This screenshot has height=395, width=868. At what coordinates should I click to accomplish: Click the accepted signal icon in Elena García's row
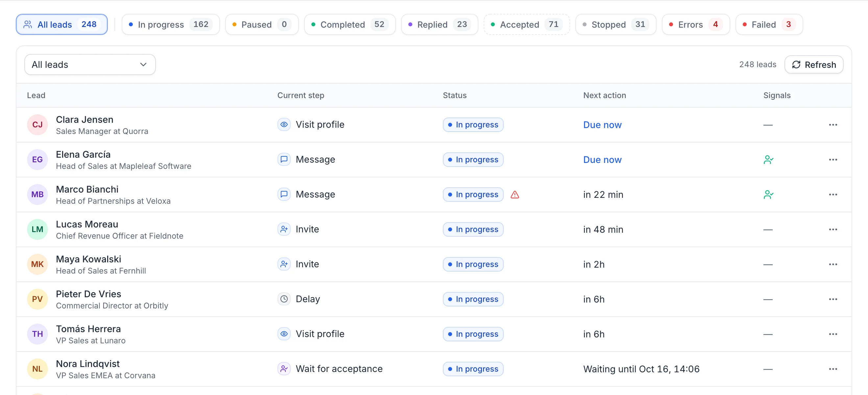tap(768, 160)
